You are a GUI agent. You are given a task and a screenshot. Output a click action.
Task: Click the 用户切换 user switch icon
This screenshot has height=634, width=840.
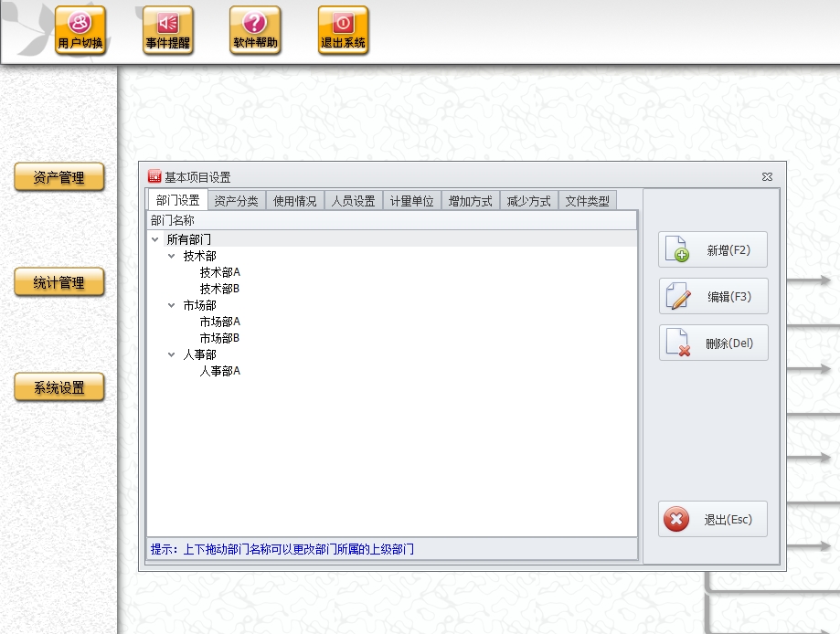80,30
